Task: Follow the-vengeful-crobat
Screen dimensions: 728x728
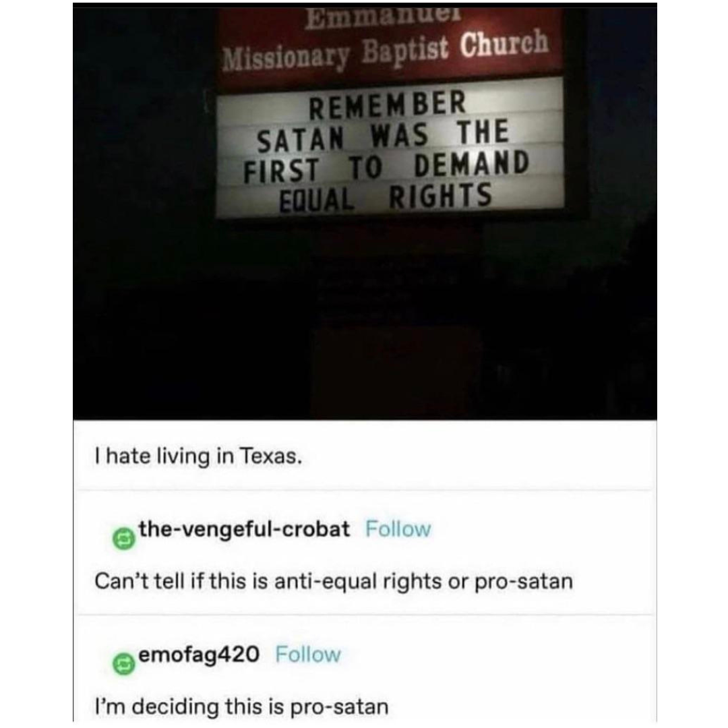Action: pyautogui.click(x=398, y=529)
